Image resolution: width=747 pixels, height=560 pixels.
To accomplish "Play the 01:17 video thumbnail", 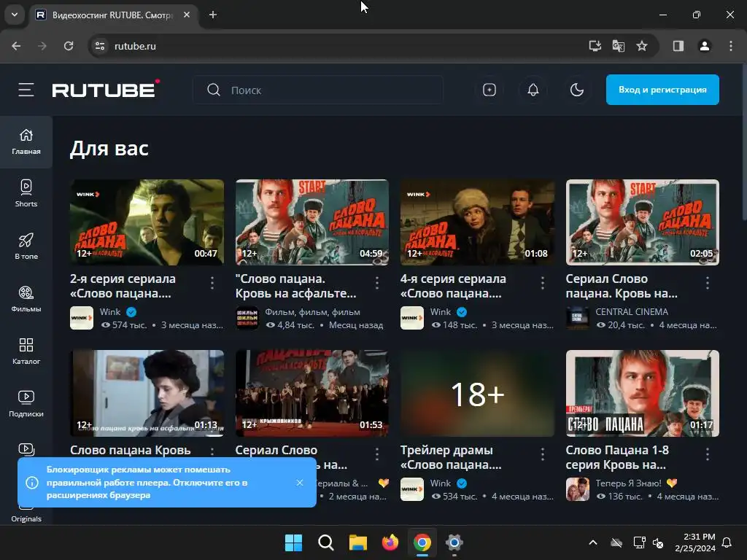I will click(x=642, y=393).
